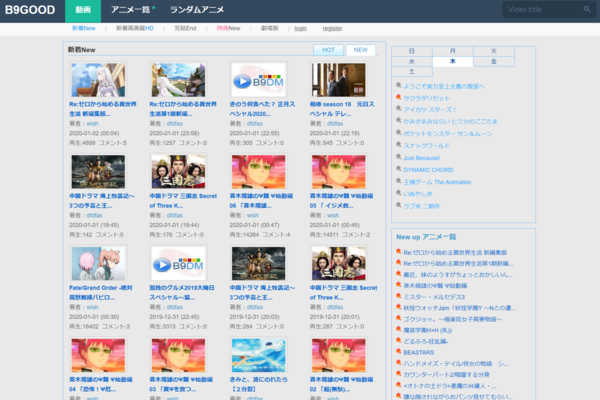Open 中国ドラマ 三国志 Secret link dated 2019-12-31
This screenshot has width=600, height=400.
pyautogui.click(x=343, y=292)
